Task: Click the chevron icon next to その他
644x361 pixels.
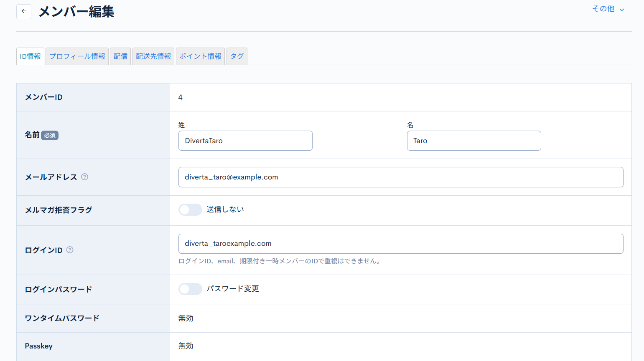Action: tap(622, 8)
